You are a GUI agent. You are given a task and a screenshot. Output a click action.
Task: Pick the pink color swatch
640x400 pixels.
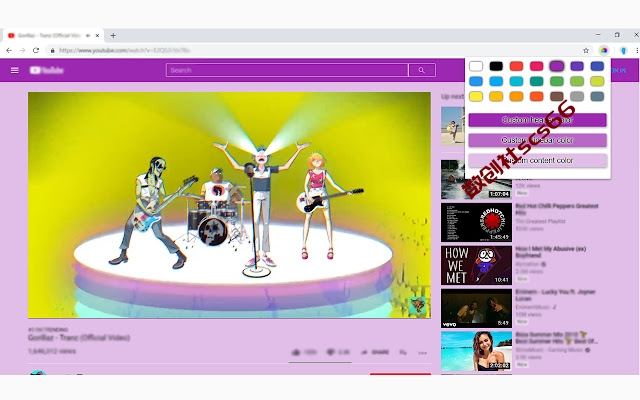coord(536,66)
